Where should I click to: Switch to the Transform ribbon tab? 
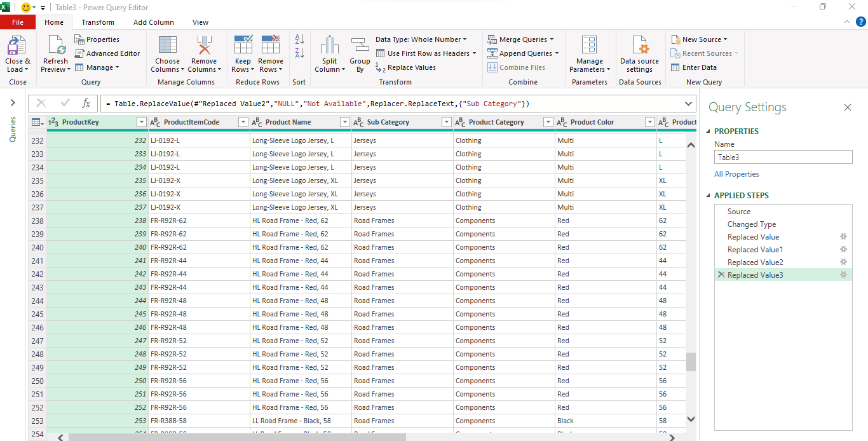97,22
